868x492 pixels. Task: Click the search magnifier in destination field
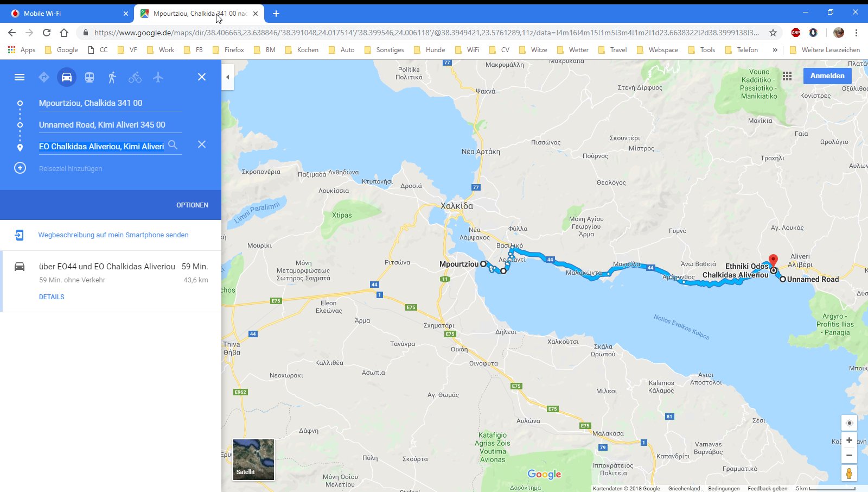(173, 145)
